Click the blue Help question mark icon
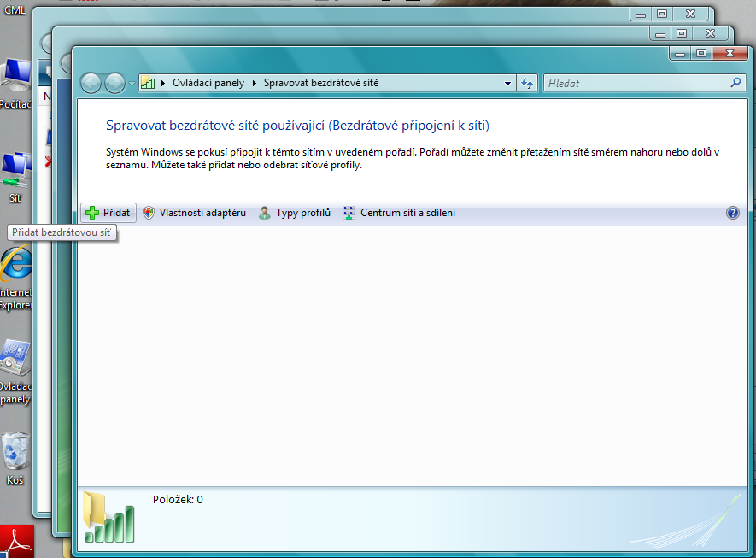Screen dimensions: 756x558 [x=732, y=213]
